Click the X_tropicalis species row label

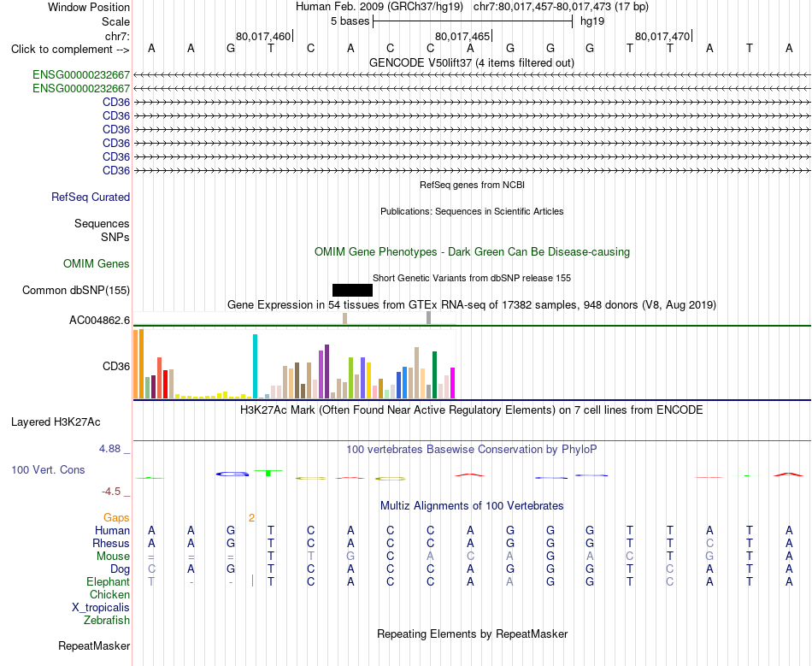coord(101,608)
